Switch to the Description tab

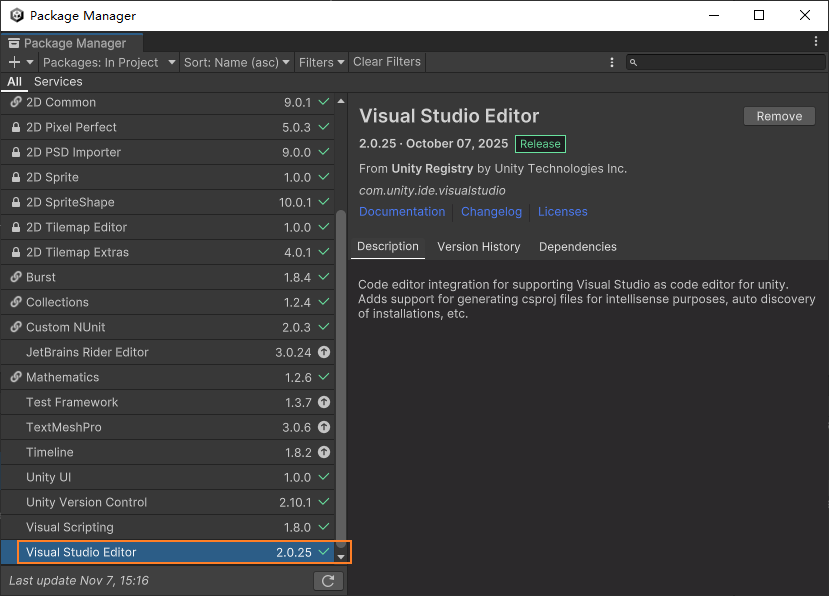coord(388,246)
